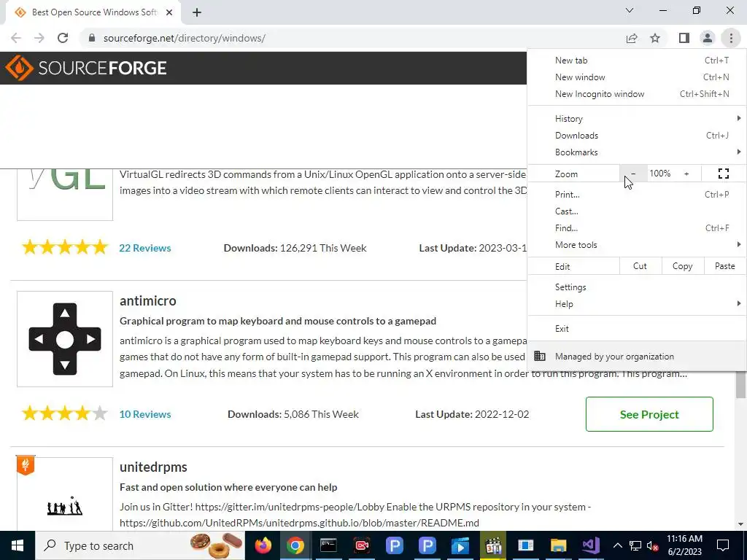Open the 22 Reviews link
The width and height of the screenshot is (747, 560).
145,248
